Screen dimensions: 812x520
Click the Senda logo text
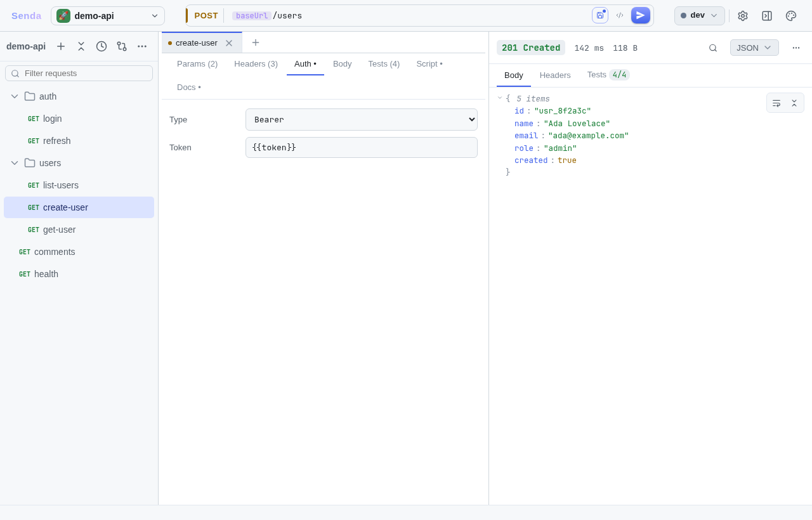tap(26, 16)
